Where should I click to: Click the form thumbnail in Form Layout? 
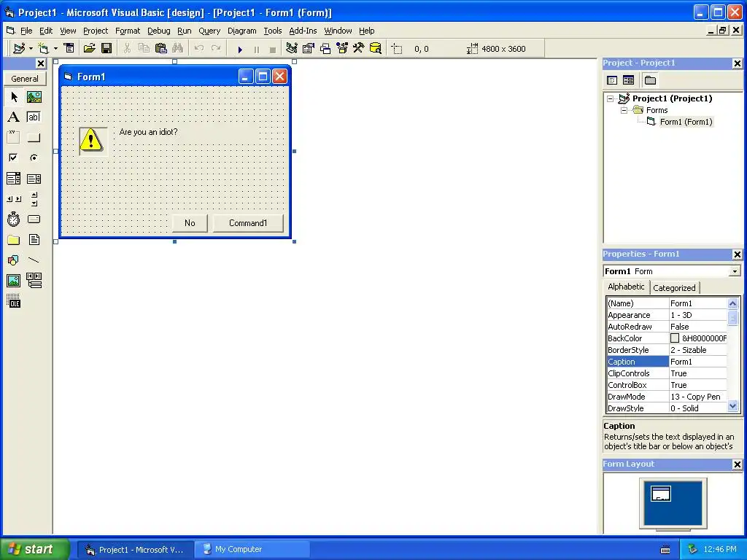point(661,494)
